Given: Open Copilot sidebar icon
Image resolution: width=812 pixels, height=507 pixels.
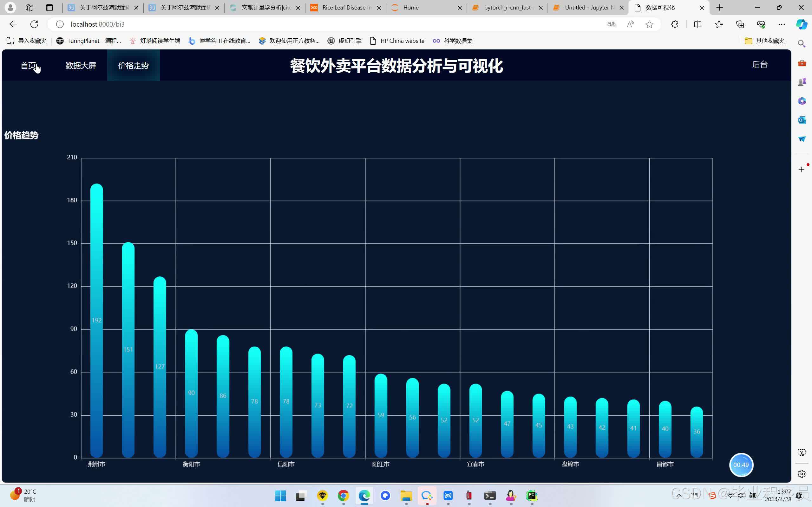Looking at the screenshot, I should (x=801, y=24).
